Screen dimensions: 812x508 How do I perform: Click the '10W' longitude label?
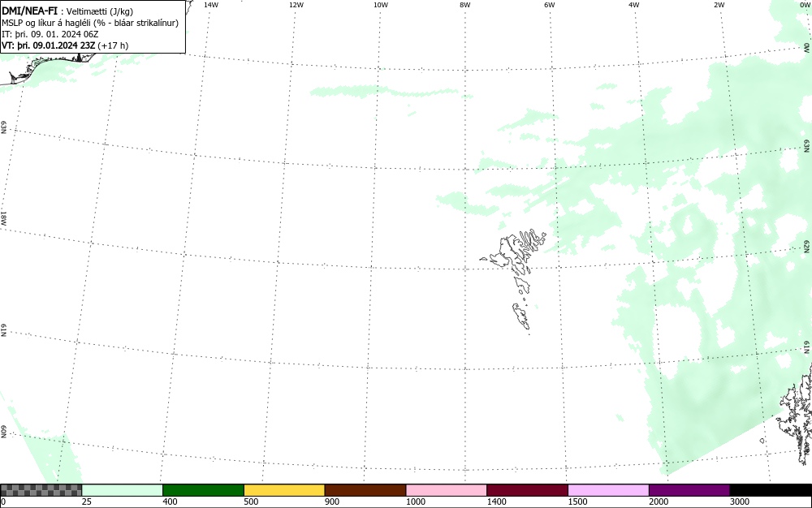[381, 5]
